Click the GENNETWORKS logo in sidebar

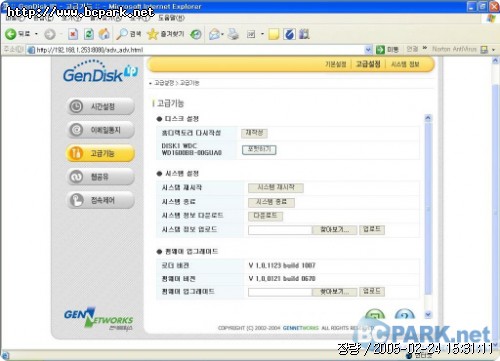[98, 319]
